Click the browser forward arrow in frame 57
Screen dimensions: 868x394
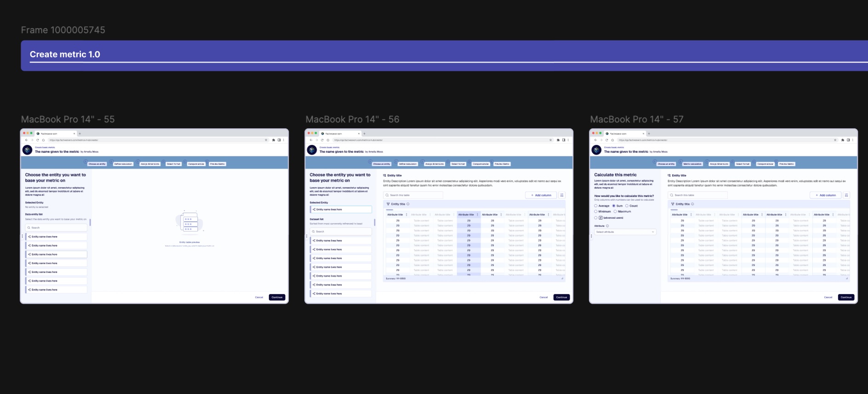tap(601, 140)
